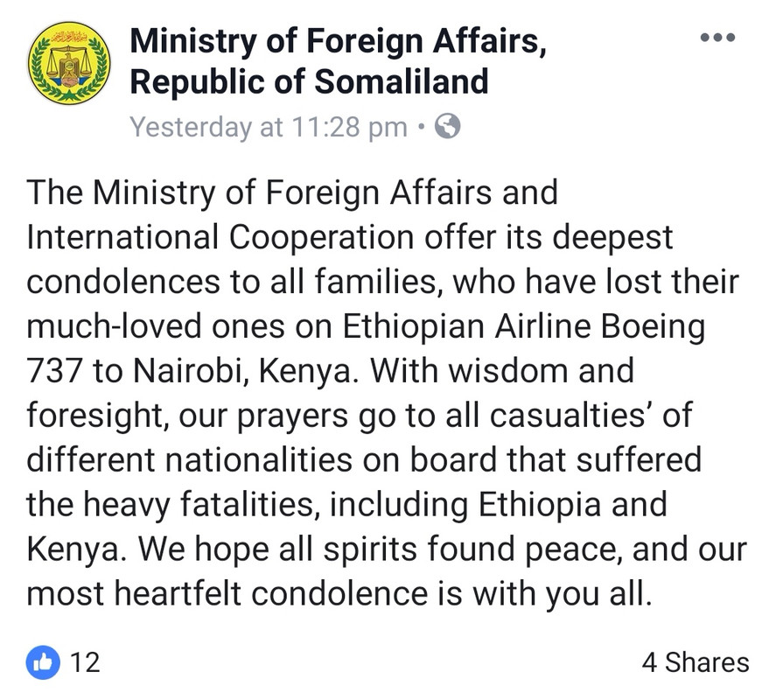Screen dimensions: 776x700
Task: Open the three-dot post options menu
Action: click(717, 37)
